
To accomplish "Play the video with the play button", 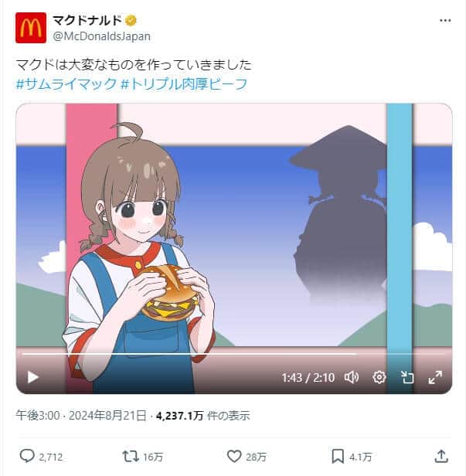I will point(32,377).
